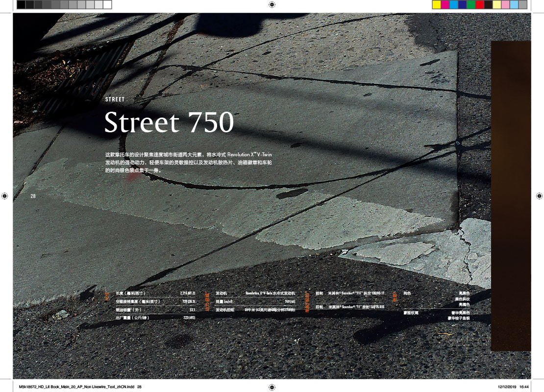
Task: Pick the cyan swatch in the color bar
Action: coord(454,4)
